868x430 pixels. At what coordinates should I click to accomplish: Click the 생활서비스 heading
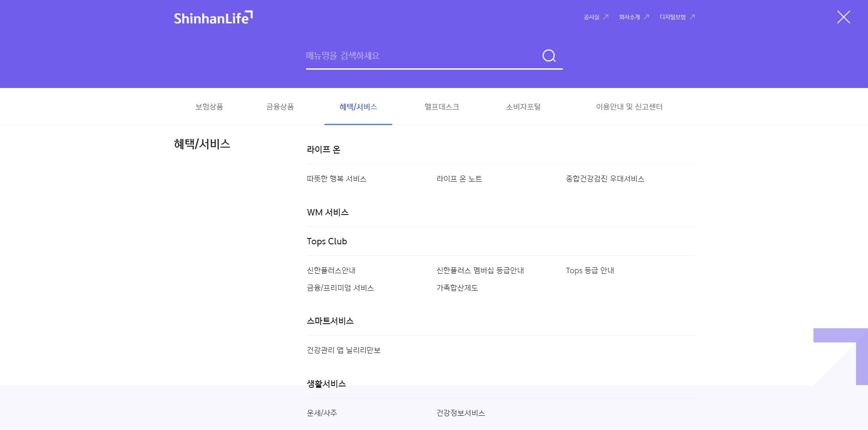click(x=326, y=384)
